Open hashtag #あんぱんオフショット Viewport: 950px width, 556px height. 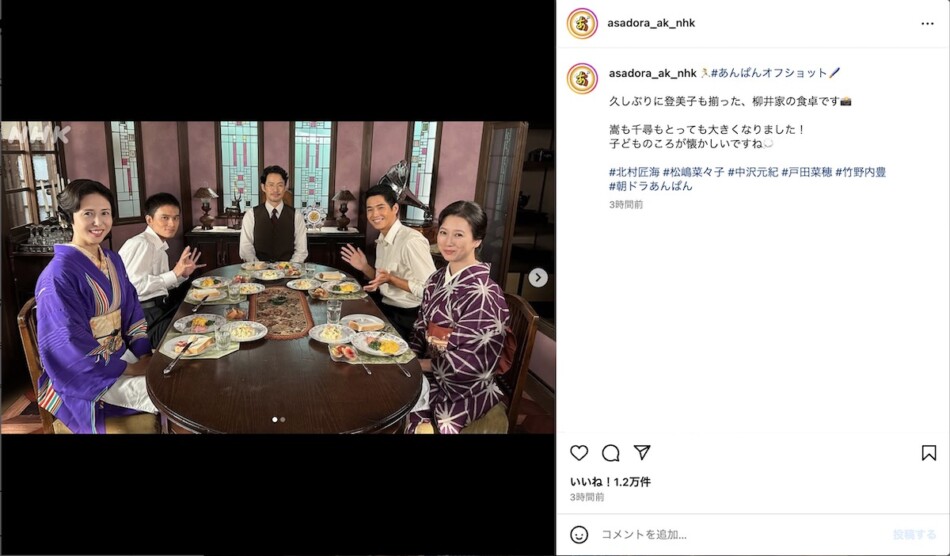(769, 73)
